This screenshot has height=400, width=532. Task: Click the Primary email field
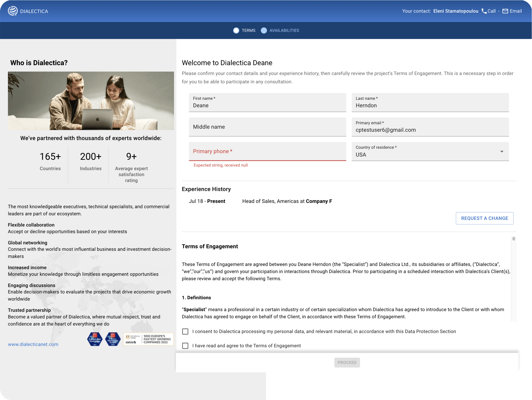(430, 127)
